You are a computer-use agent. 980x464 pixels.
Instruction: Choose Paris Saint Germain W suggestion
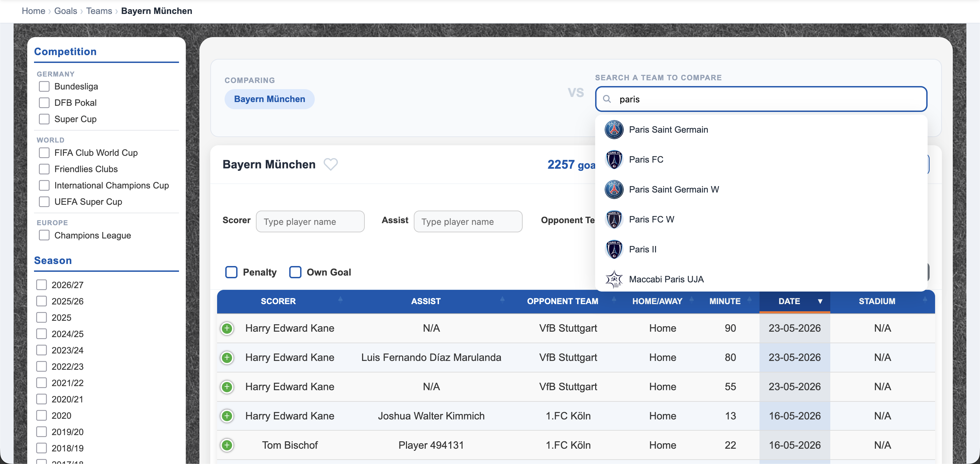[x=761, y=189]
